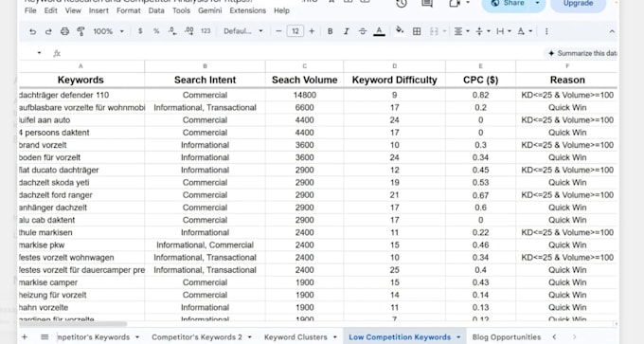Open the File menu

click(x=30, y=10)
